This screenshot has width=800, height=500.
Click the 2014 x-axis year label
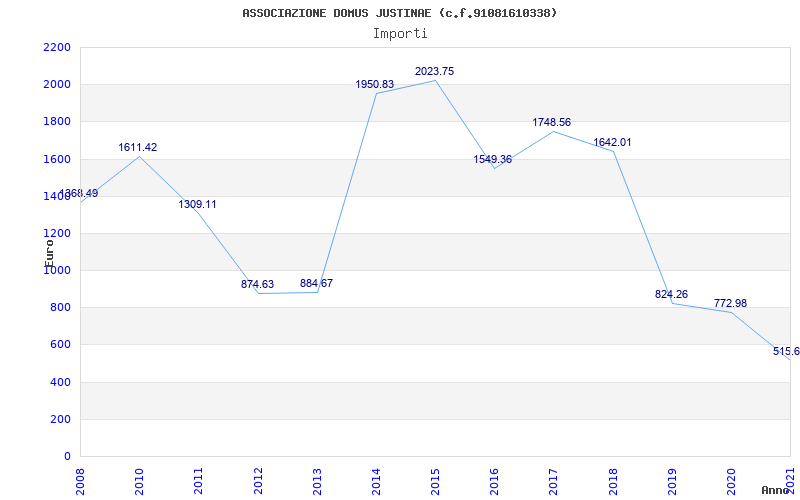(x=376, y=481)
